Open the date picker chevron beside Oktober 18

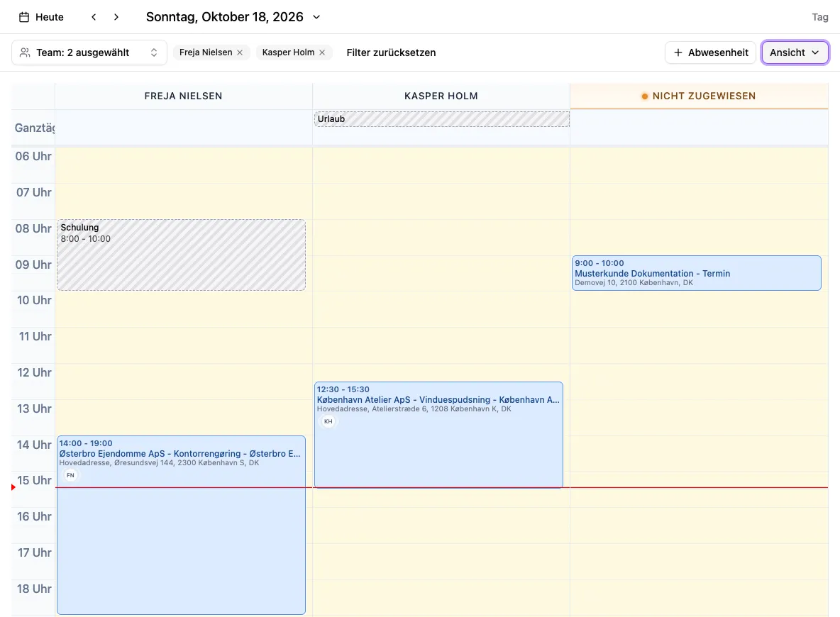[x=316, y=17]
